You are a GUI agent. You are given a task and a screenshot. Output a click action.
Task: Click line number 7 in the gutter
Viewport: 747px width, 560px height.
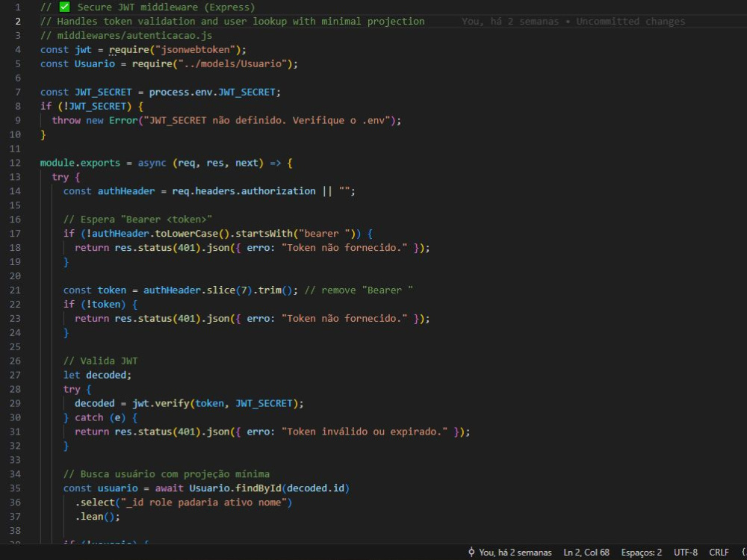pos(18,92)
